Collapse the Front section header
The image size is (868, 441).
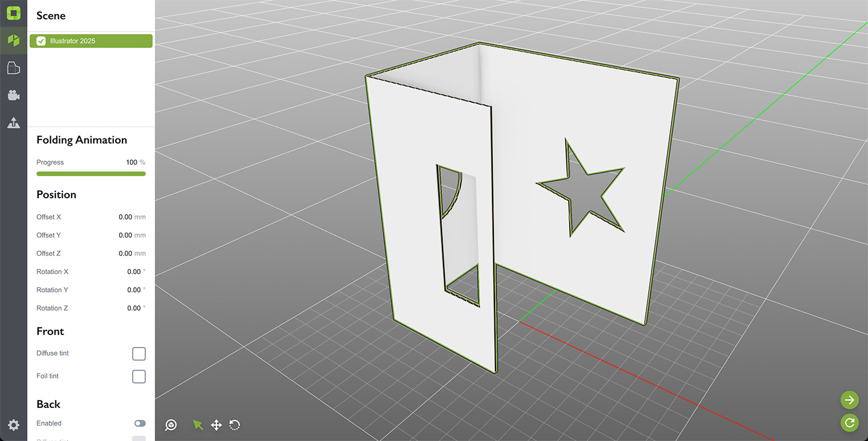(x=50, y=331)
